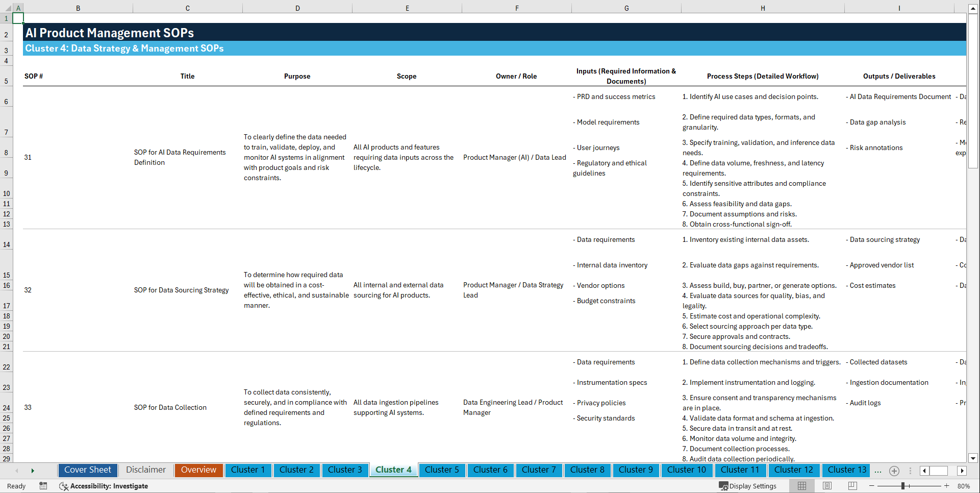The height and width of the screenshot is (493, 980).
Task: Open Display Settings from the status bar
Action: (748, 486)
